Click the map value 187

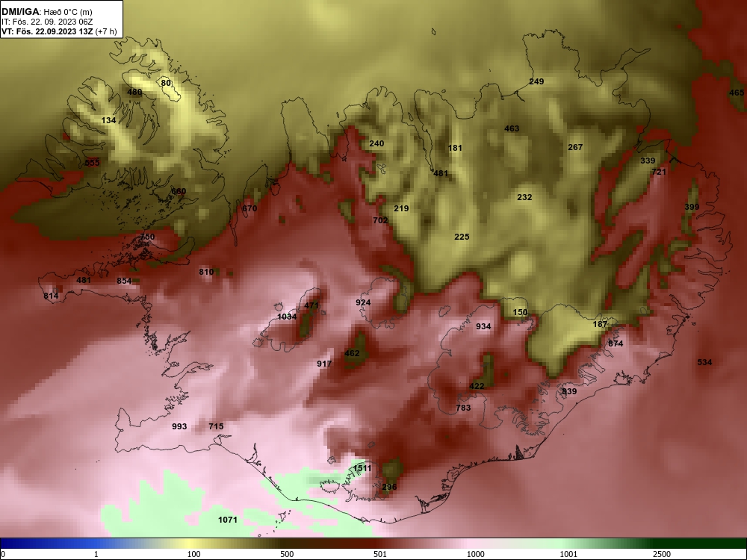[601, 324]
